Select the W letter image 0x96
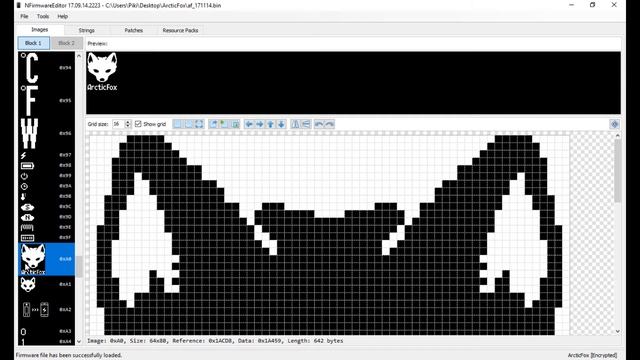This screenshot has height=360, width=640. [x=47, y=133]
